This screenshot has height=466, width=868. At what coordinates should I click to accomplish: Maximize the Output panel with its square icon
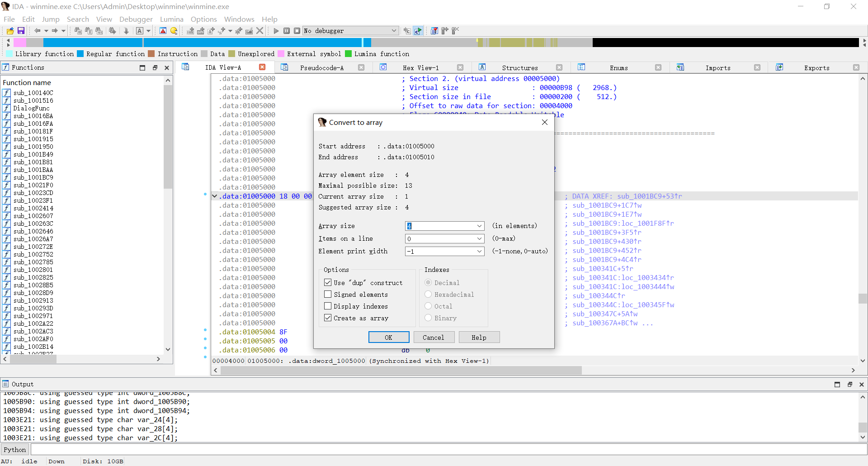[x=837, y=385]
